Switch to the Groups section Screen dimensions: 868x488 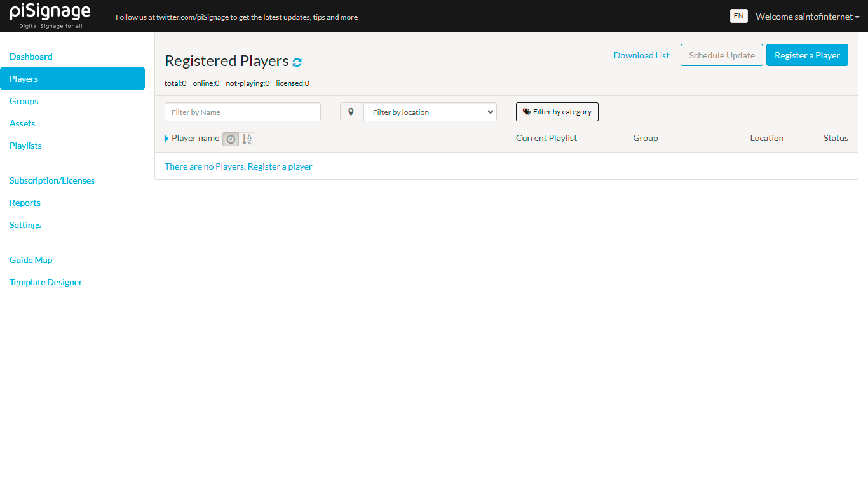tap(24, 101)
